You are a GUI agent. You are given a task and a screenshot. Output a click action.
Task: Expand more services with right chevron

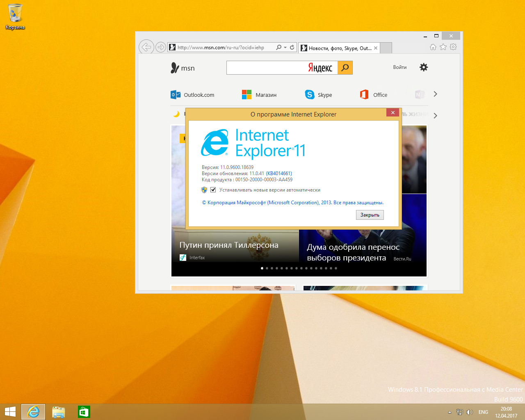(x=435, y=94)
